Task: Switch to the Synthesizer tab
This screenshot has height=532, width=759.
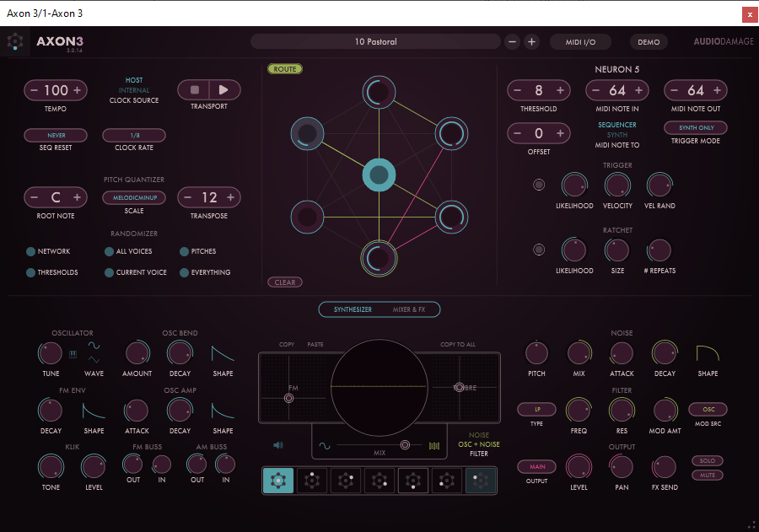Action: click(353, 309)
